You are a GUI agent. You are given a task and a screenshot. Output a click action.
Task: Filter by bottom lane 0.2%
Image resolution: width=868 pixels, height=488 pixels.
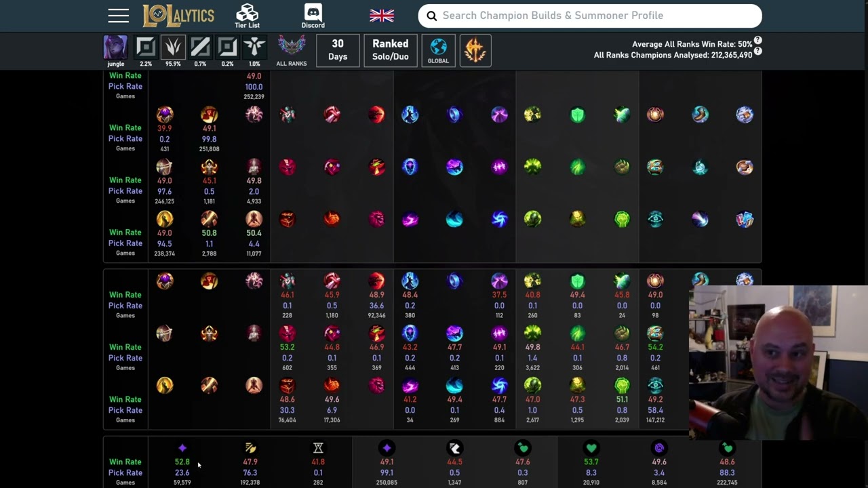[x=227, y=47]
